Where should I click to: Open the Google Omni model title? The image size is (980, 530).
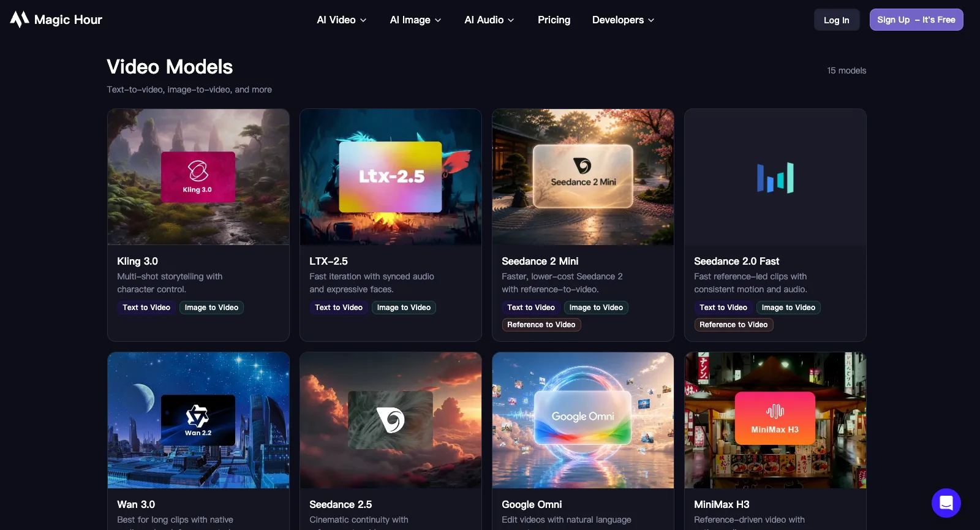pos(532,504)
